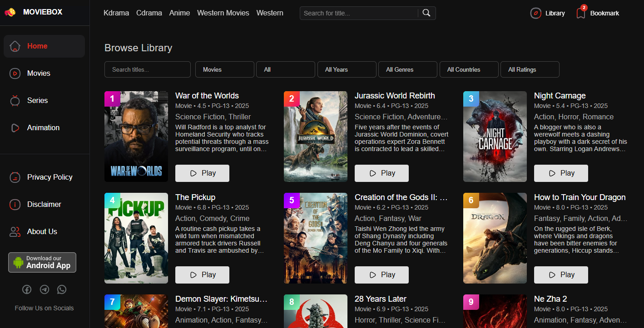
Task: Click the Bookmark icon with red badge
Action: (x=581, y=12)
